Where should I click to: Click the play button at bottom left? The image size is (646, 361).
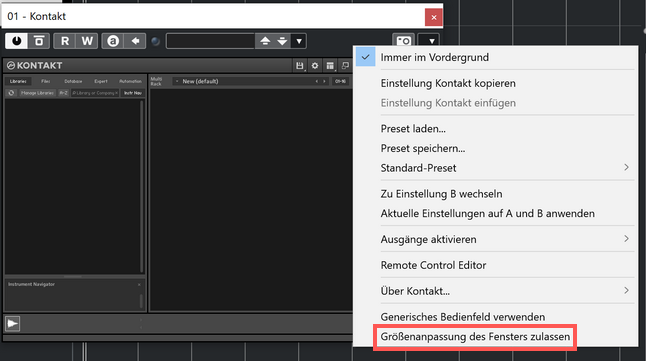point(12,323)
